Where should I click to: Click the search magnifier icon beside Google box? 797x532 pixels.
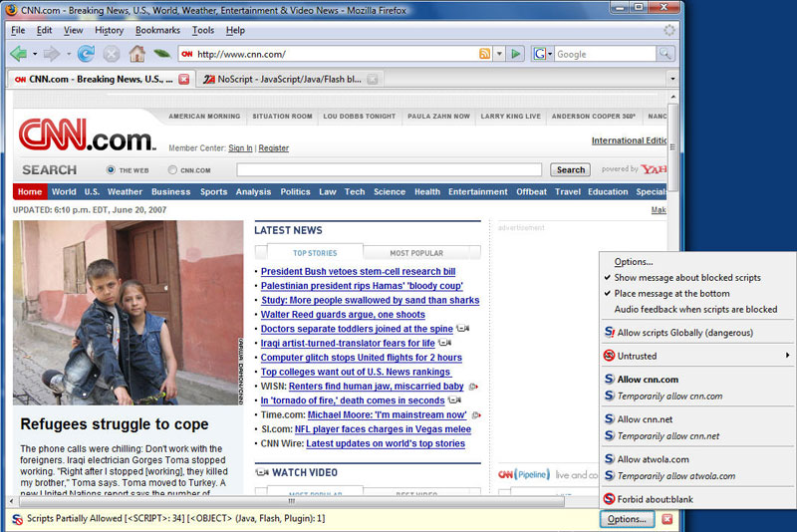[664, 54]
